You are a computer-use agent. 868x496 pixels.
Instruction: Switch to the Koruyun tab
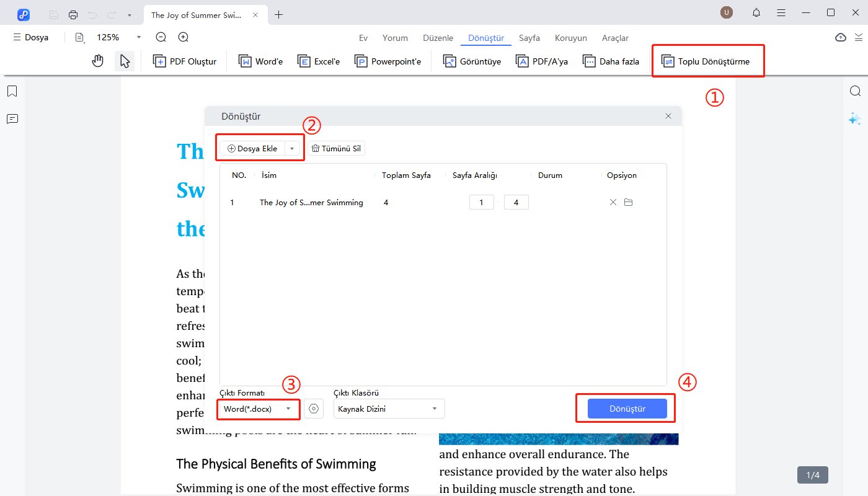point(570,38)
